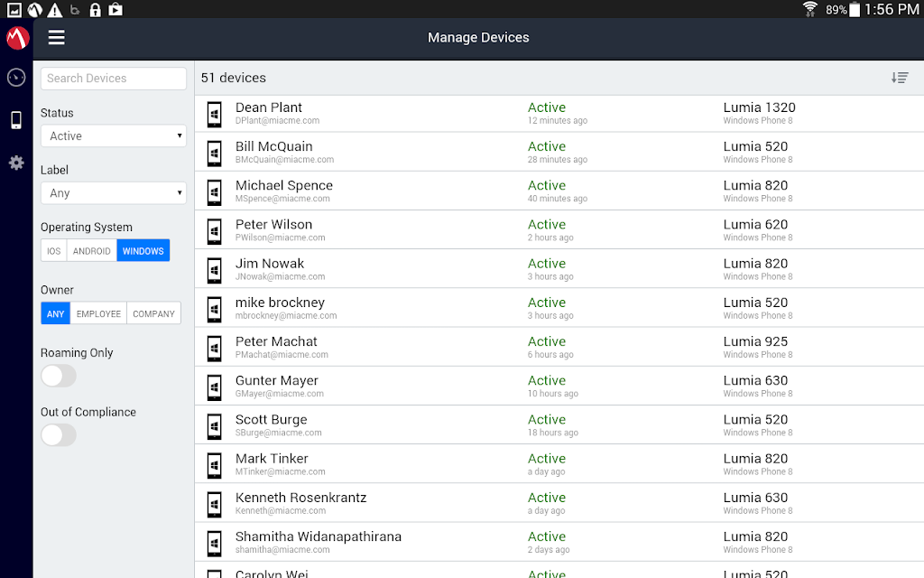
Task: Choose the Employee owner filter
Action: (98, 313)
